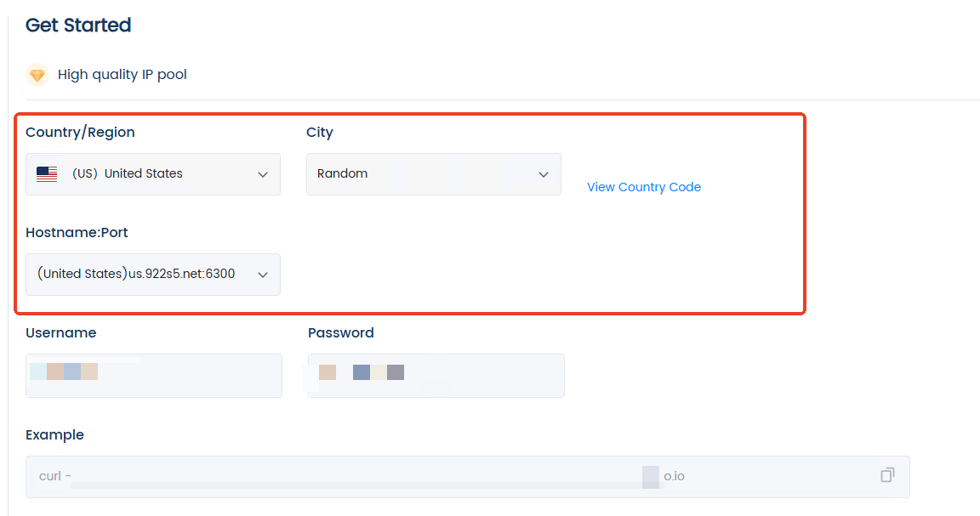Image resolution: width=980 pixels, height=516 pixels.
Task: Click the diamond icon beside High quality IP pool
Action: point(37,75)
